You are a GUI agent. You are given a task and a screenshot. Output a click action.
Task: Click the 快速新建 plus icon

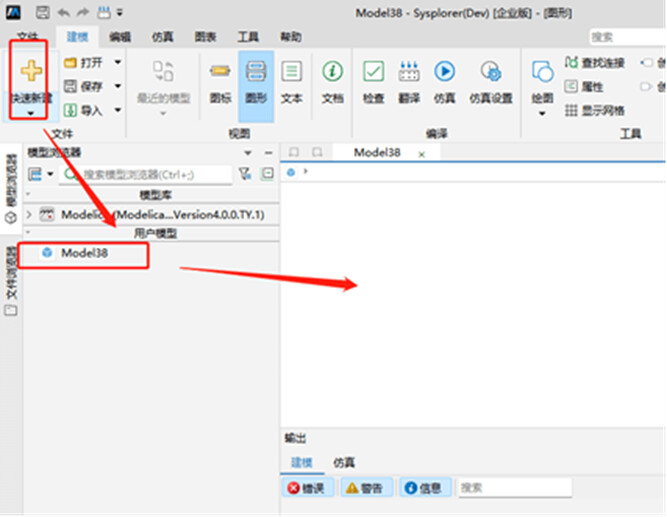[31, 71]
